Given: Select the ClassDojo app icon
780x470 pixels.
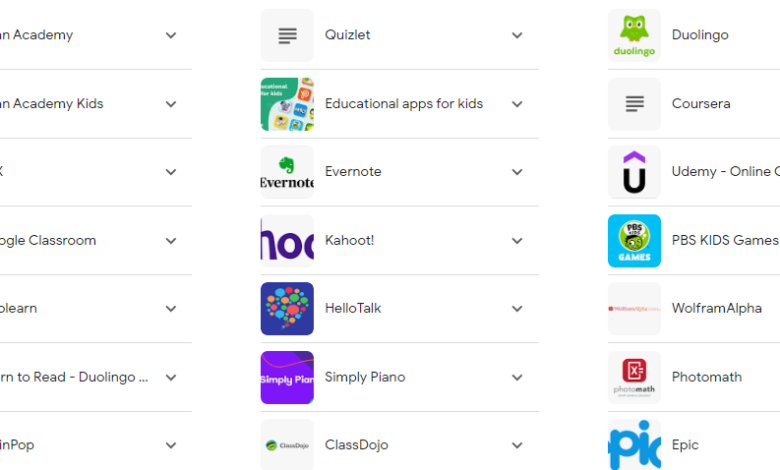Looking at the screenshot, I should click(287, 445).
